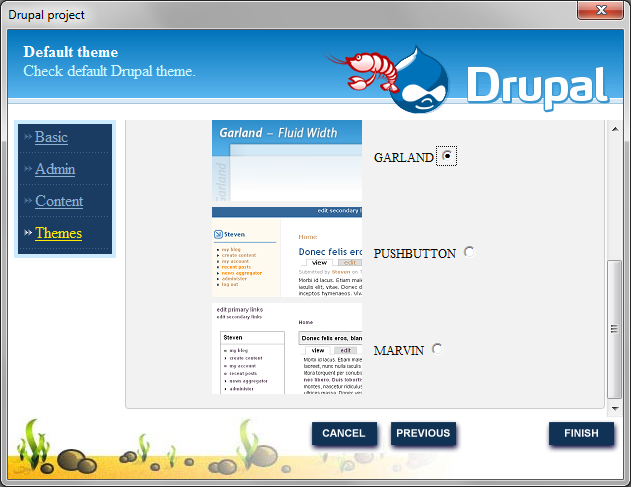
Task: Close the Drupal project window
Action: [x=600, y=10]
